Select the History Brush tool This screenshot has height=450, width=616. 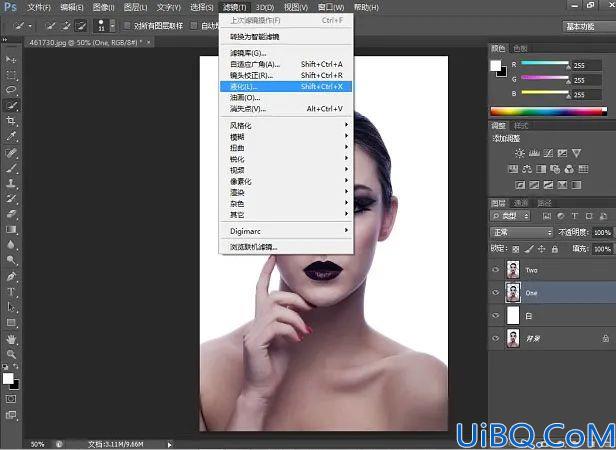point(11,199)
